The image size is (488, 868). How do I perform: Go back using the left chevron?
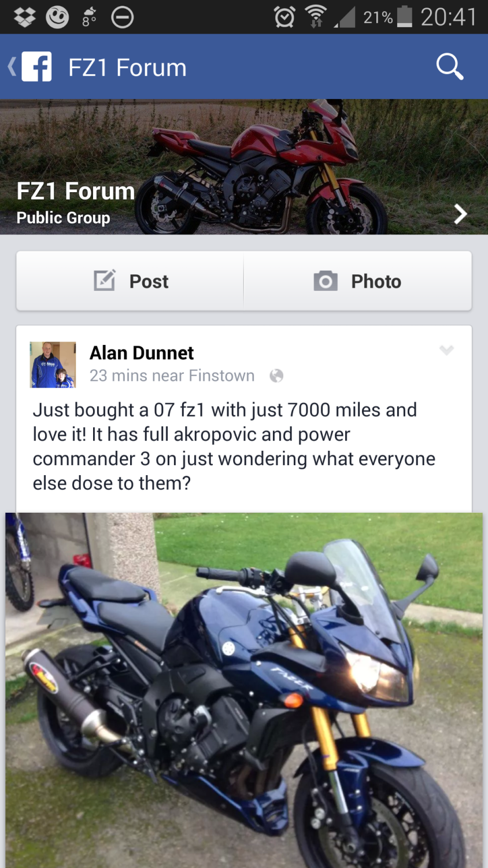click(12, 67)
